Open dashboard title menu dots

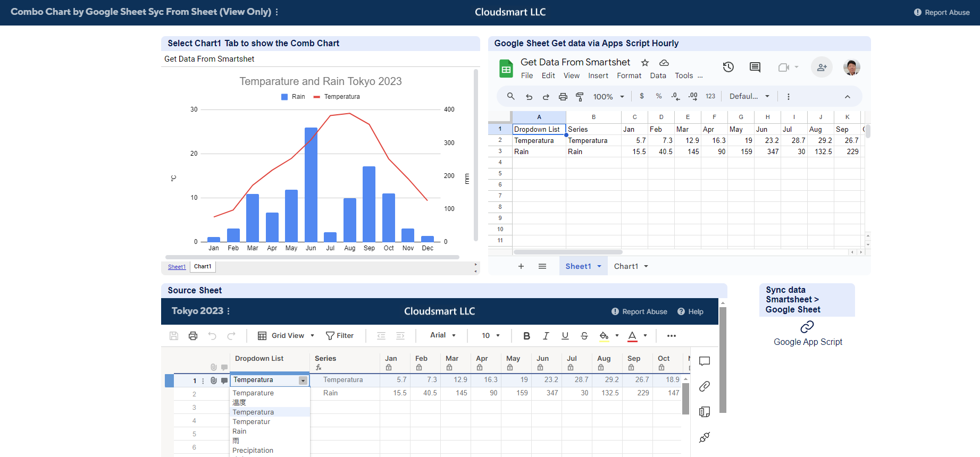point(277,12)
